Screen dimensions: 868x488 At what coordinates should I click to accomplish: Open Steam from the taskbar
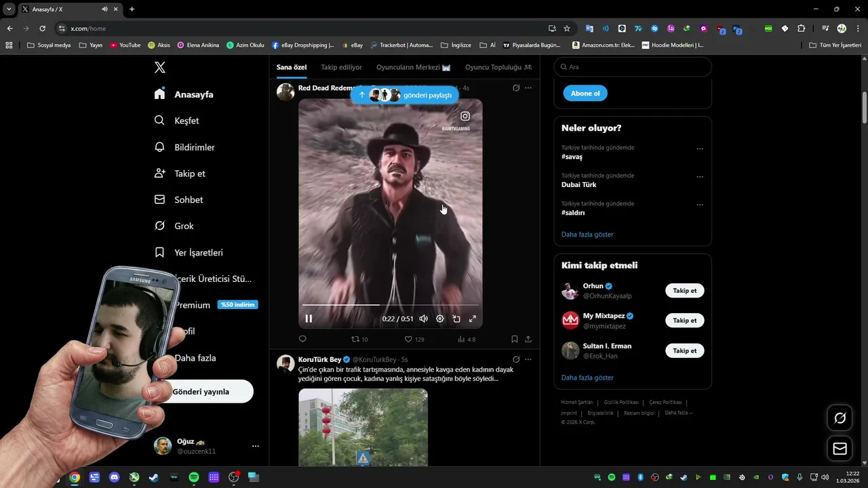[x=154, y=477]
